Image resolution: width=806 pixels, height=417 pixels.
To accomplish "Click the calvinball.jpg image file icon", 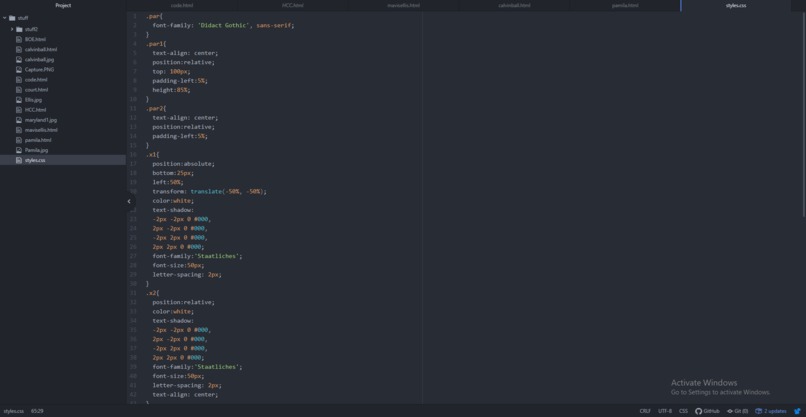I will click(19, 60).
